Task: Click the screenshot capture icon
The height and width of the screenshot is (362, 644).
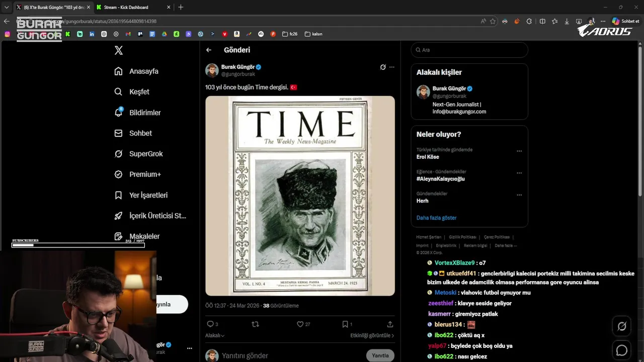Action: point(579,21)
